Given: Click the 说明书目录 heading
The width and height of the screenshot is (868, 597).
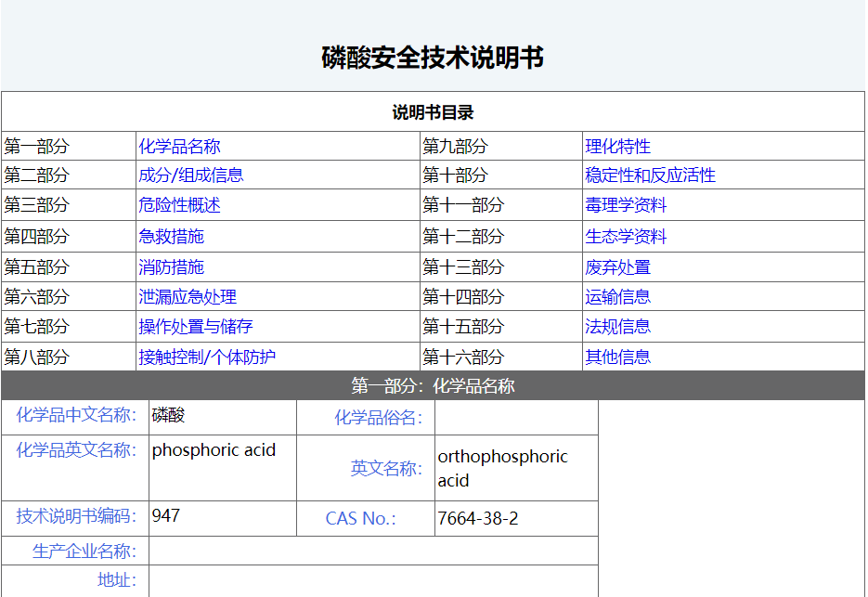Looking at the screenshot, I should click(433, 112).
